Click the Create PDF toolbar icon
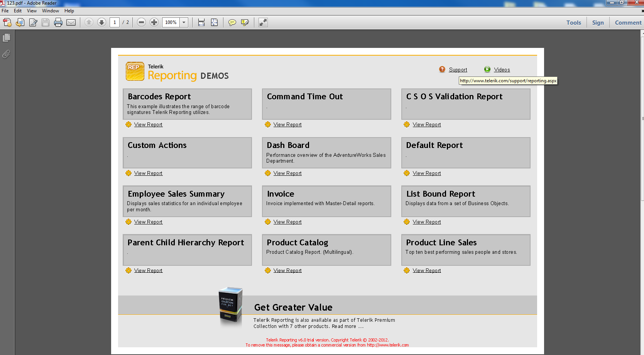 point(7,22)
